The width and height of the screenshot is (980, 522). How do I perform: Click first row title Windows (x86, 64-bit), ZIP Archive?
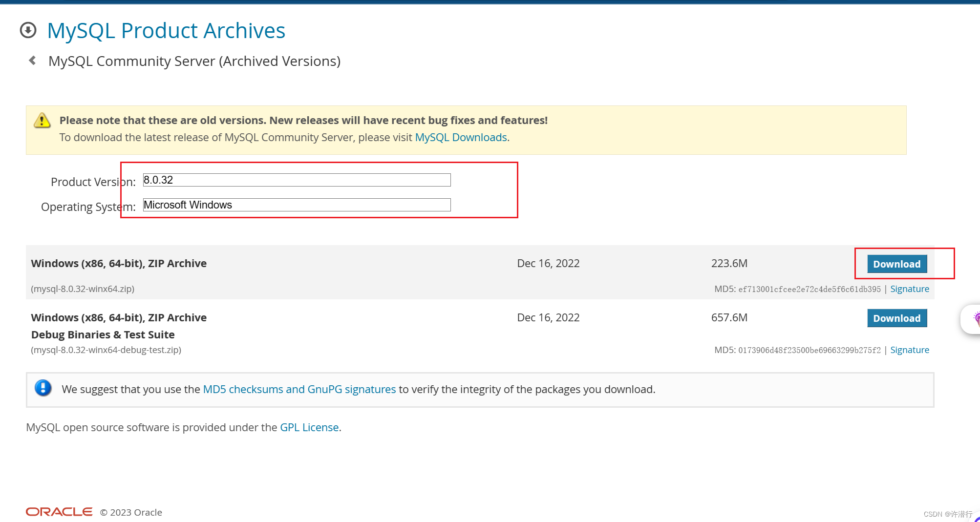pyautogui.click(x=119, y=263)
